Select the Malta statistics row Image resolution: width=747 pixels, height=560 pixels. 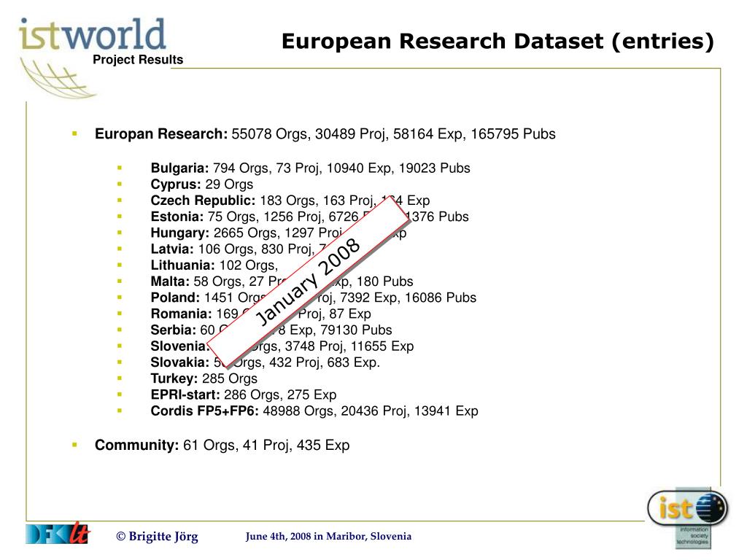click(282, 281)
